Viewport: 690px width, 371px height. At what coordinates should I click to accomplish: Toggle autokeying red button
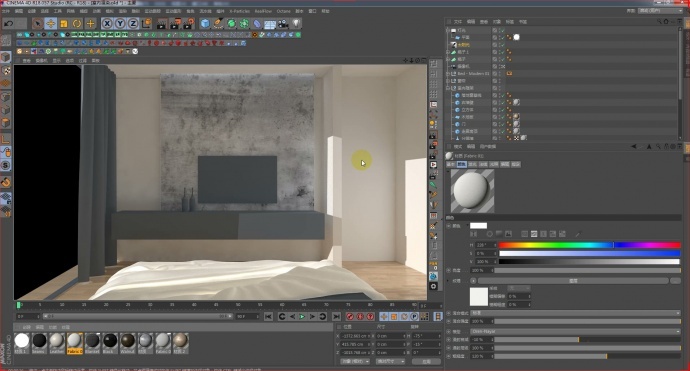pos(360,316)
